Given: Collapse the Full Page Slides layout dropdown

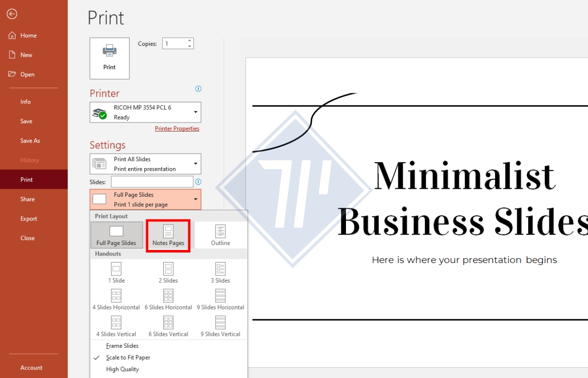Looking at the screenshot, I should click(145, 200).
